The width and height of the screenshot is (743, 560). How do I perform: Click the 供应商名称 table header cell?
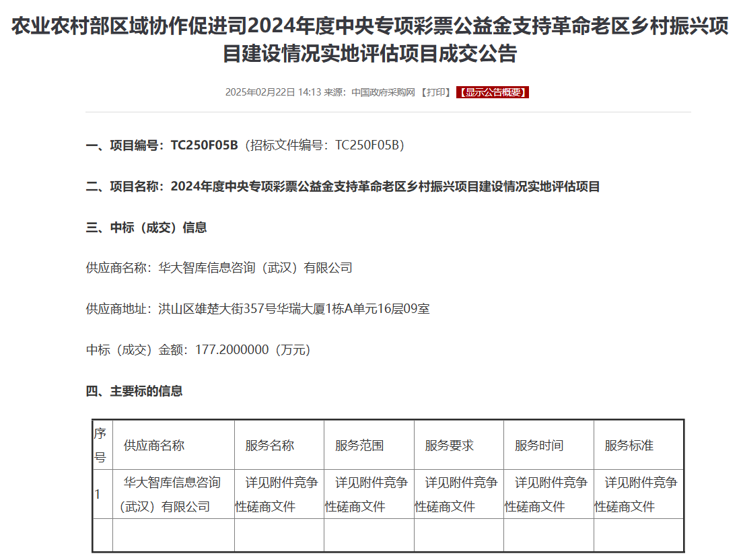pos(174,445)
